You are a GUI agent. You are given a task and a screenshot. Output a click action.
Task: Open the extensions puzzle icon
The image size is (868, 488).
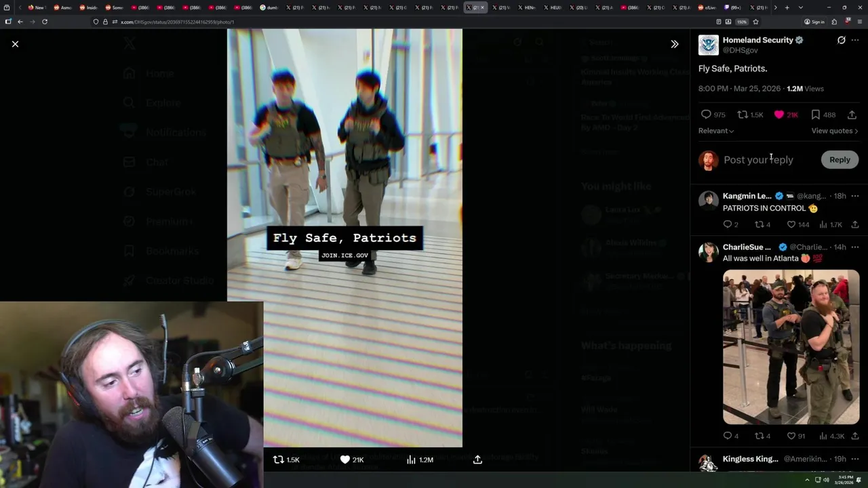tap(834, 22)
